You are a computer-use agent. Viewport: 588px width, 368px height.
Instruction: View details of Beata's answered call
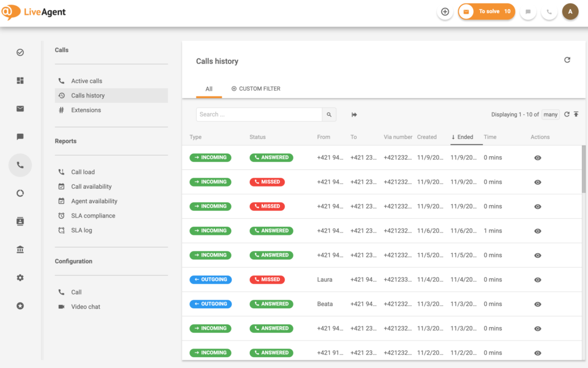(537, 304)
